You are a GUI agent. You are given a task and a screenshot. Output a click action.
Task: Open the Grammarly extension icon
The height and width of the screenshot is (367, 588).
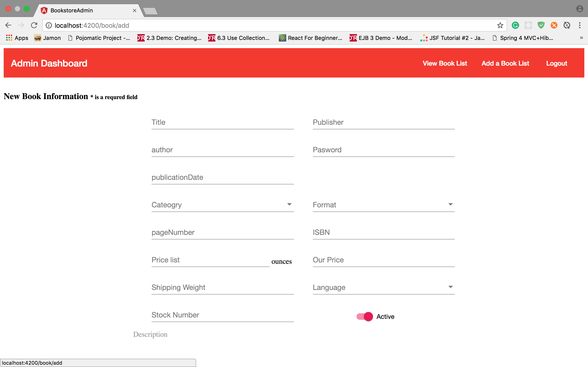pyautogui.click(x=515, y=25)
